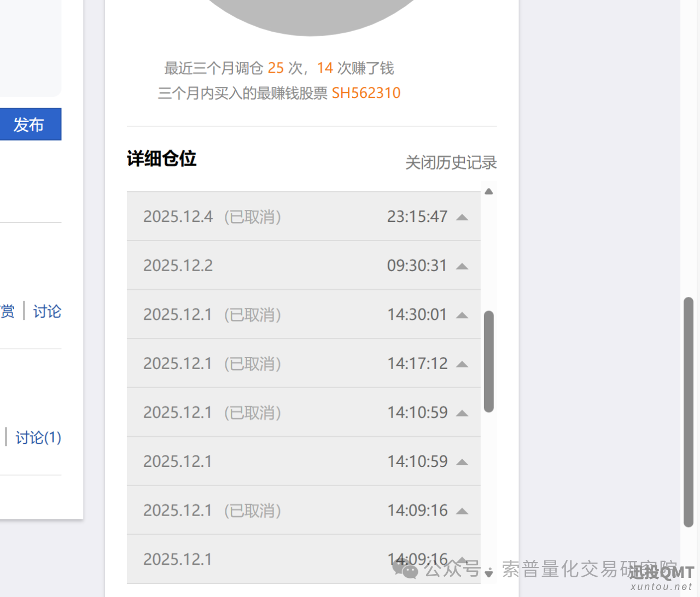Collapse the 2025.12.1 14:17:12 cancelled entry
This screenshot has height=597, width=700.
click(462, 364)
